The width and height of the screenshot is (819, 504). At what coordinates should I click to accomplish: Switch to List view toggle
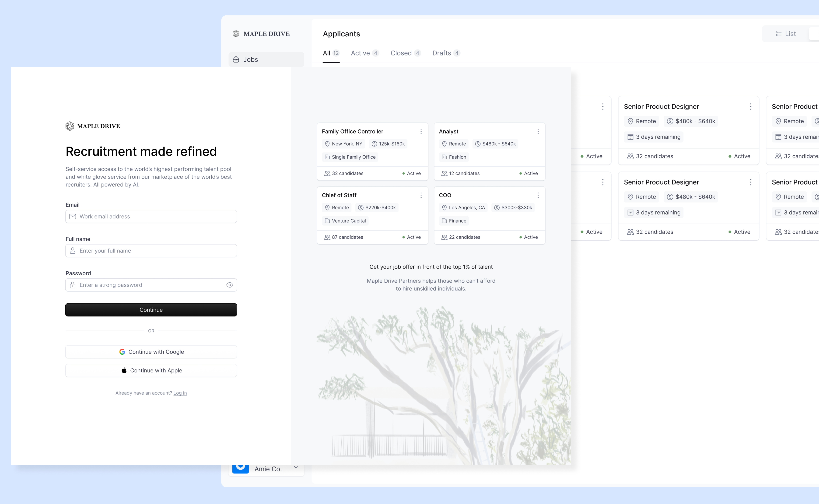click(x=786, y=34)
